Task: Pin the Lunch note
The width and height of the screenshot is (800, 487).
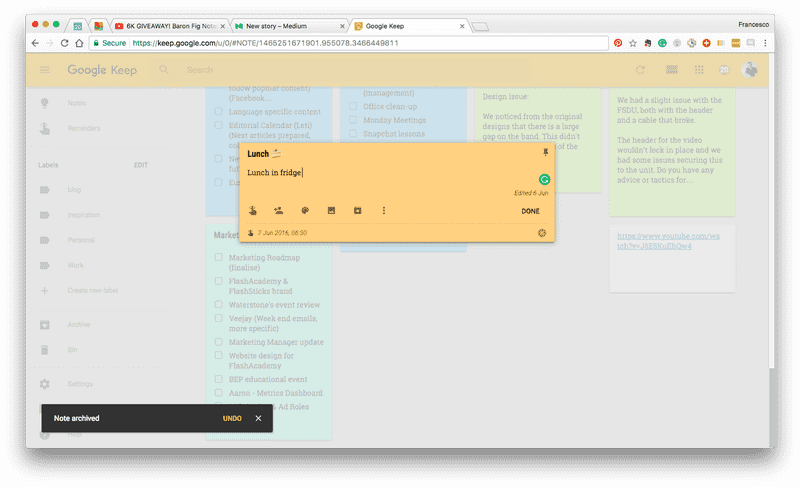Action: 545,152
